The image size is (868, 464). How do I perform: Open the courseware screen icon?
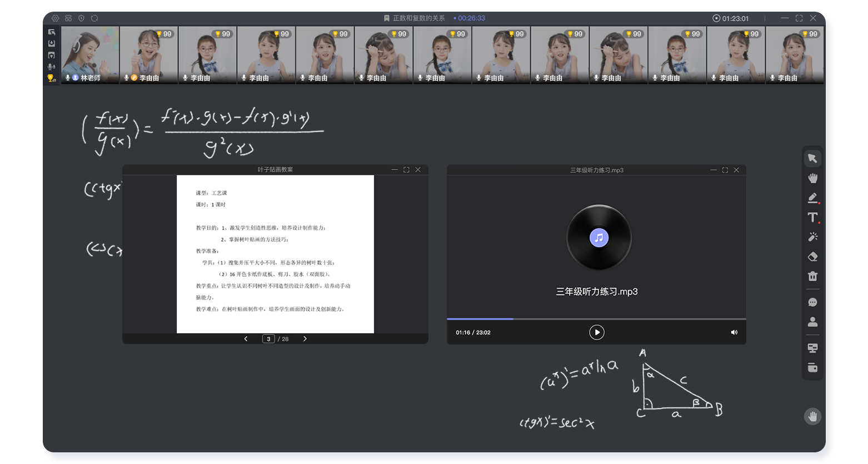(x=812, y=348)
